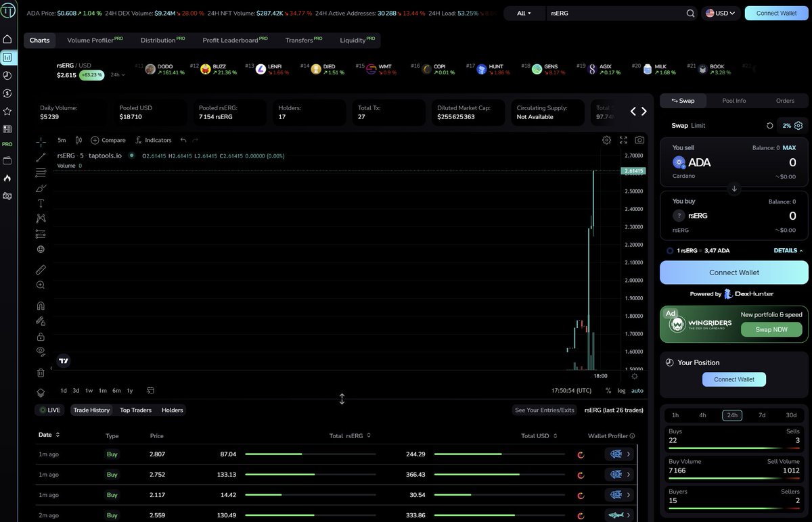
Task: Select the 7d stats period
Action: 762,415
